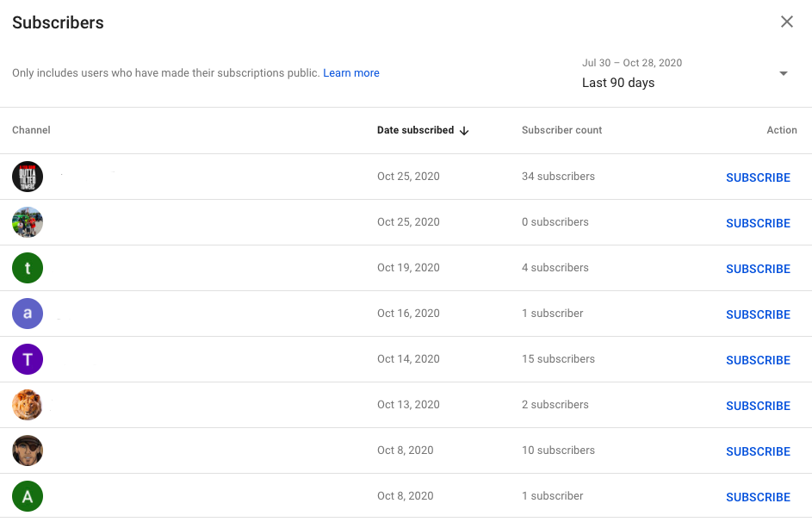Click the 'Oct 19, 2020' date cell
This screenshot has height=522, width=812.
(408, 267)
